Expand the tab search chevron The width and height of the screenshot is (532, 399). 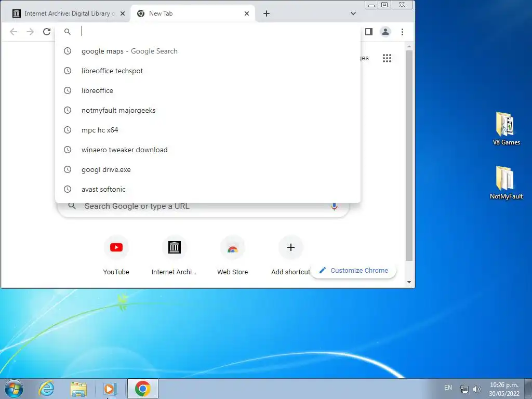(x=353, y=14)
